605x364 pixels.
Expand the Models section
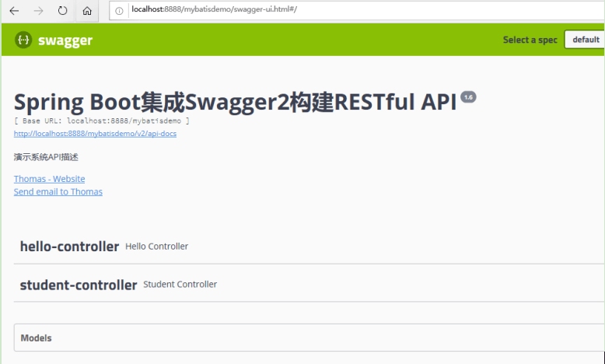click(309, 338)
